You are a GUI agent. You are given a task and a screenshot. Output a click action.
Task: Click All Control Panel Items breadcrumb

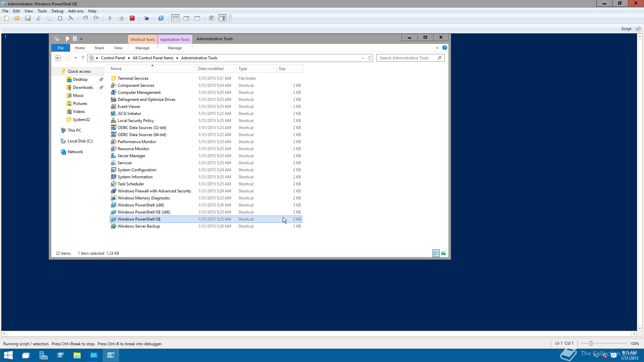pos(153,58)
